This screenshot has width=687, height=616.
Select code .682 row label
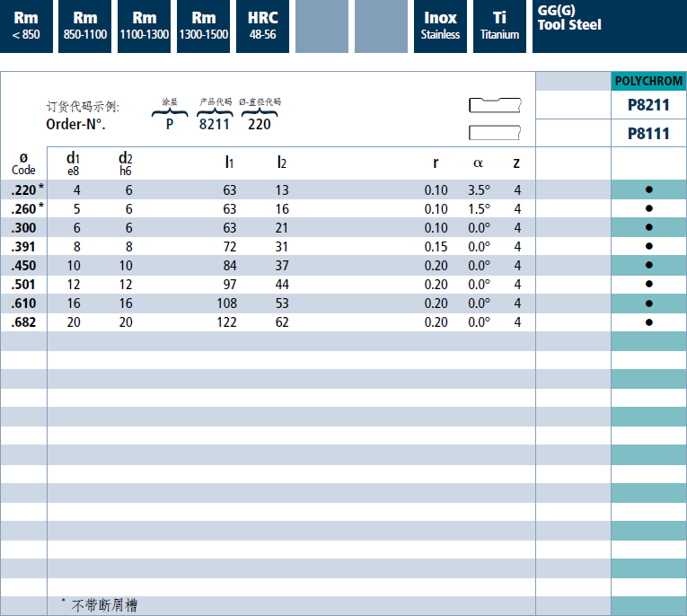(23, 322)
